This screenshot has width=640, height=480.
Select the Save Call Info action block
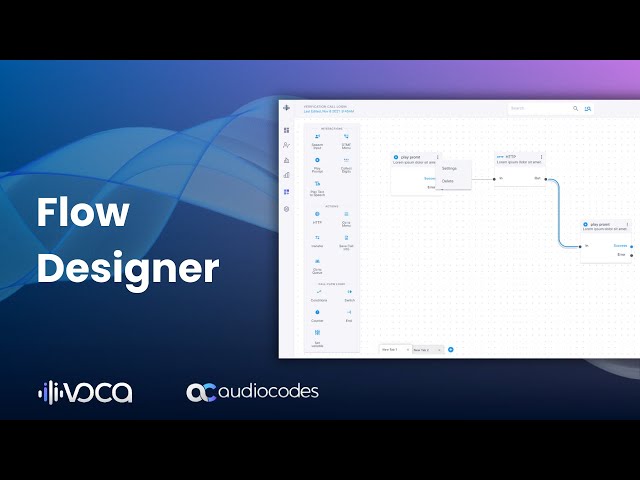point(346,242)
